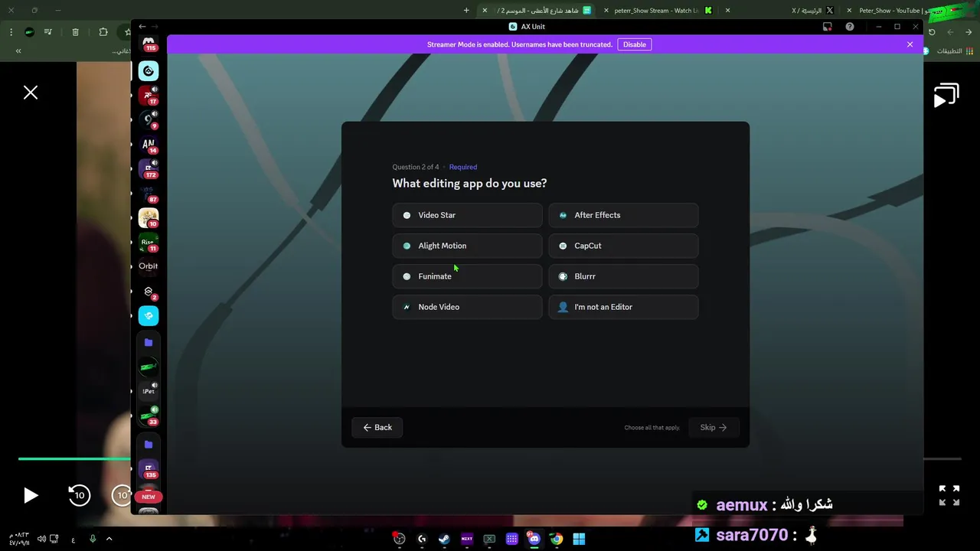The height and width of the screenshot is (551, 980).
Task: Choose the CapCut option
Action: [623, 246]
